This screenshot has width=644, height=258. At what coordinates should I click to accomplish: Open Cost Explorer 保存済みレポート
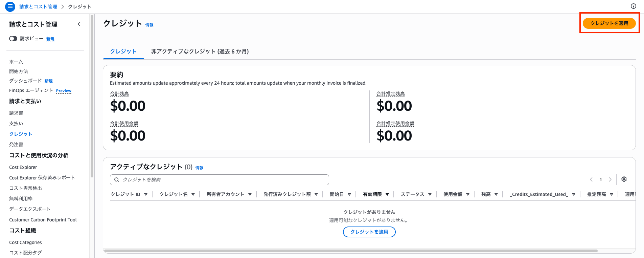[42, 178]
